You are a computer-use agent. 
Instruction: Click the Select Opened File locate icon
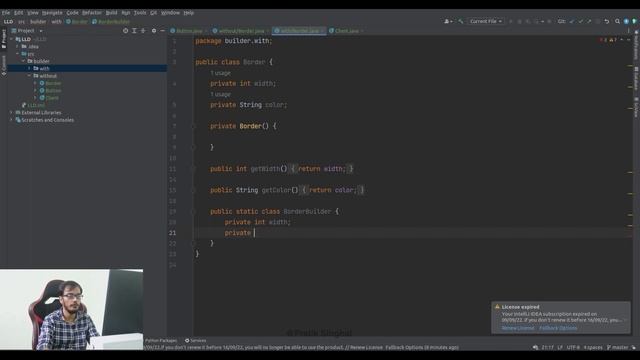pyautogui.click(x=125, y=31)
